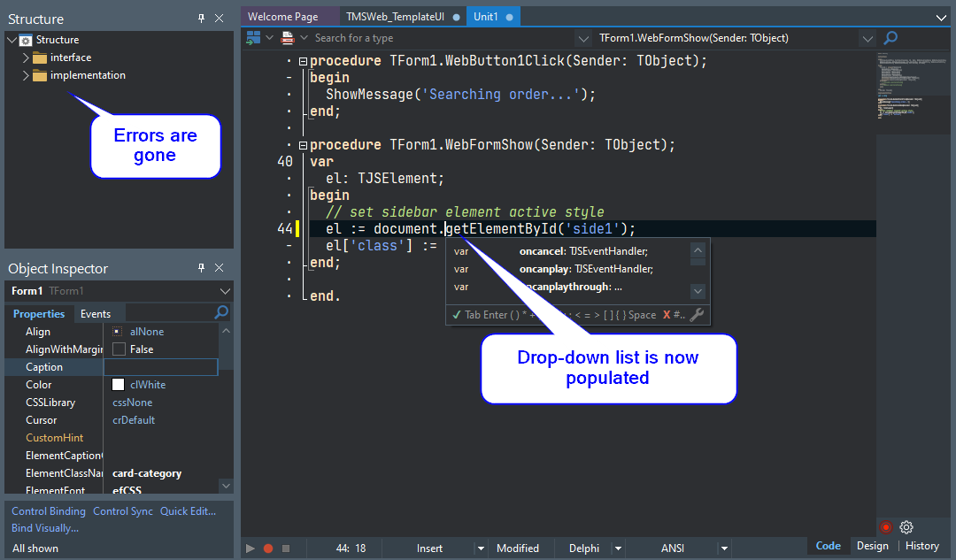Pin the Object Inspector panel
The image size is (956, 560).
tap(201, 268)
